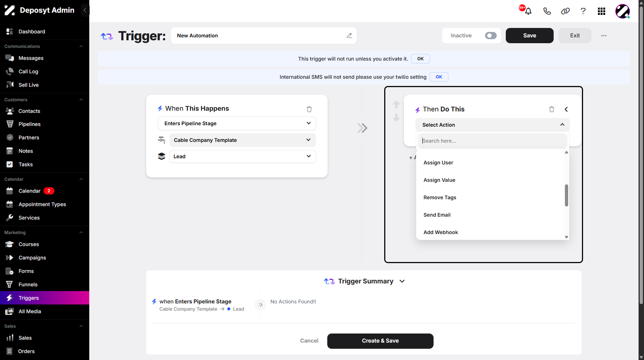
Task: Open the user profile avatar
Action: (623, 11)
